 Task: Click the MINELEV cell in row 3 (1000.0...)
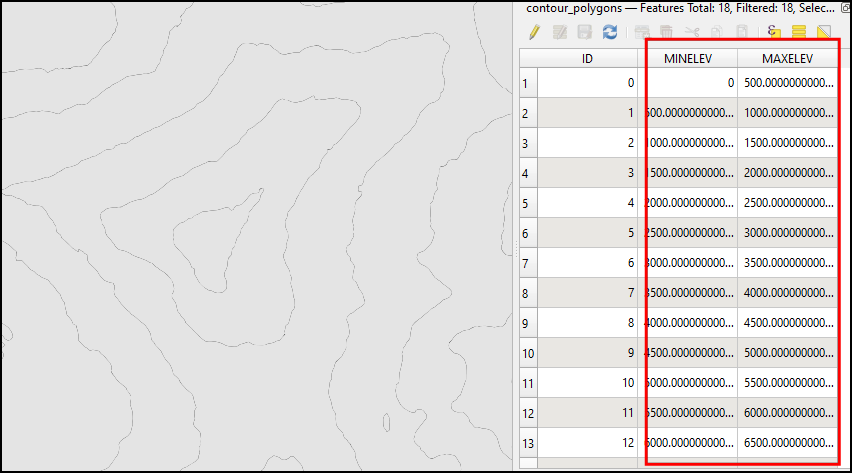pos(687,143)
